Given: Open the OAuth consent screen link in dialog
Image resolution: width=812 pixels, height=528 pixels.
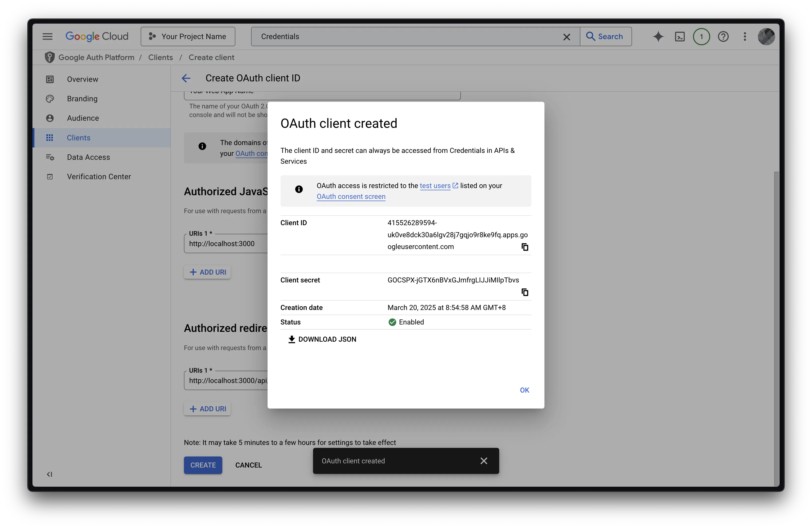Looking at the screenshot, I should [x=351, y=196].
